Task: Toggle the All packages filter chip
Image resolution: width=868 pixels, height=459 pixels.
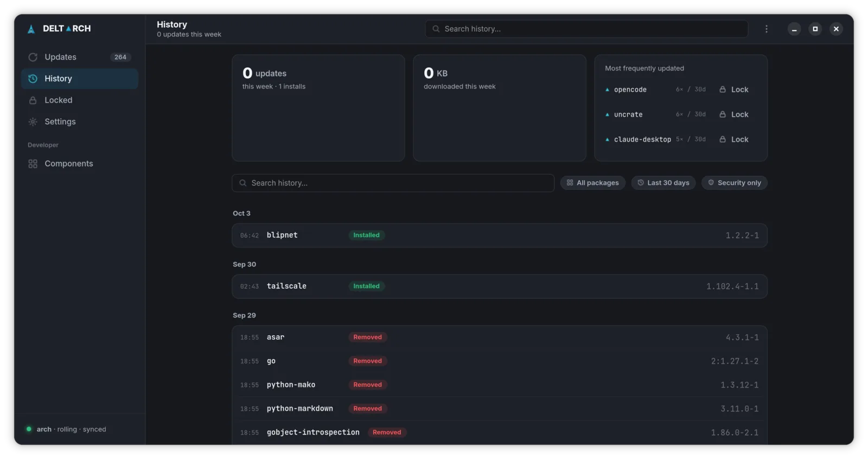Action: pos(592,183)
